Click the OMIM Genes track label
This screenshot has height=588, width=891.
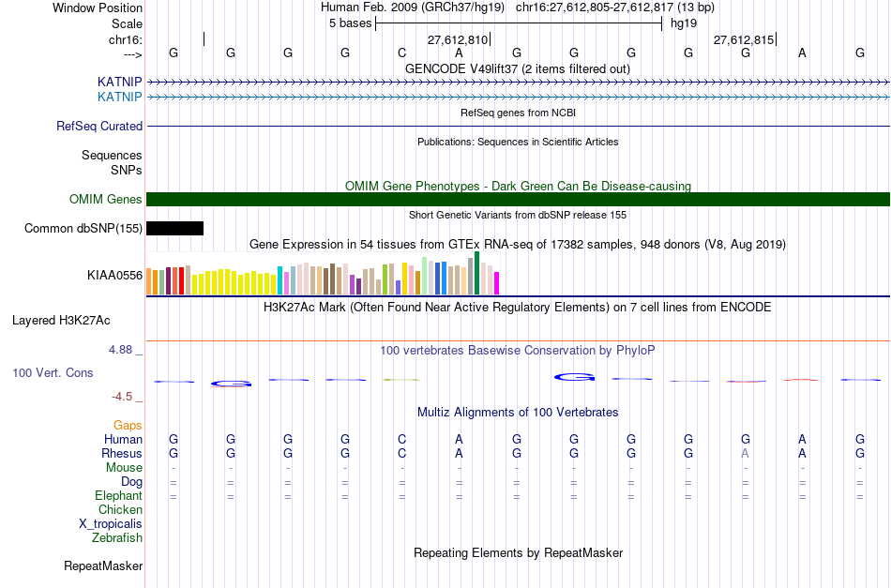tap(106, 200)
